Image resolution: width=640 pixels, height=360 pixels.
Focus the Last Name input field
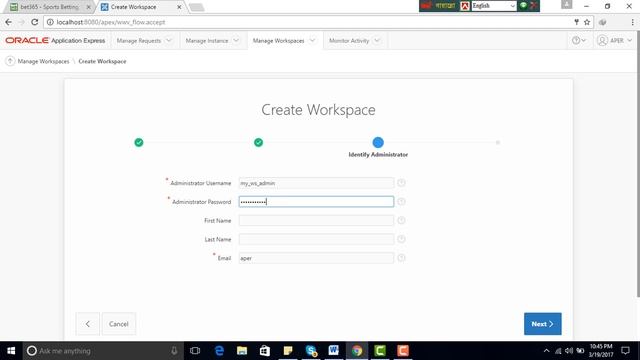tap(316, 239)
